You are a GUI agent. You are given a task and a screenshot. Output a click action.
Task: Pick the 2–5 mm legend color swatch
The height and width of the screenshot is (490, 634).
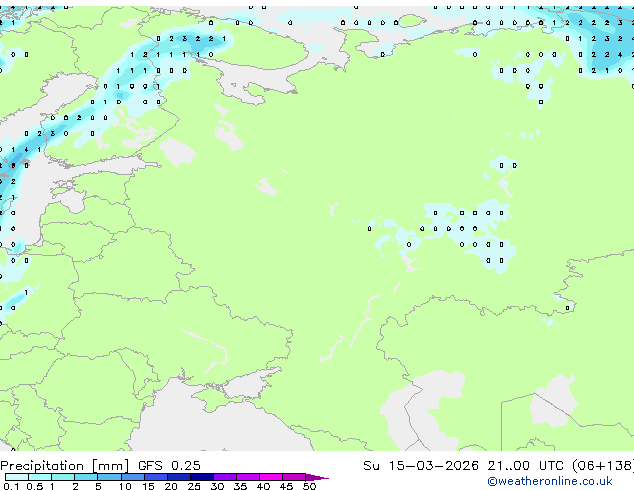[x=86, y=477]
